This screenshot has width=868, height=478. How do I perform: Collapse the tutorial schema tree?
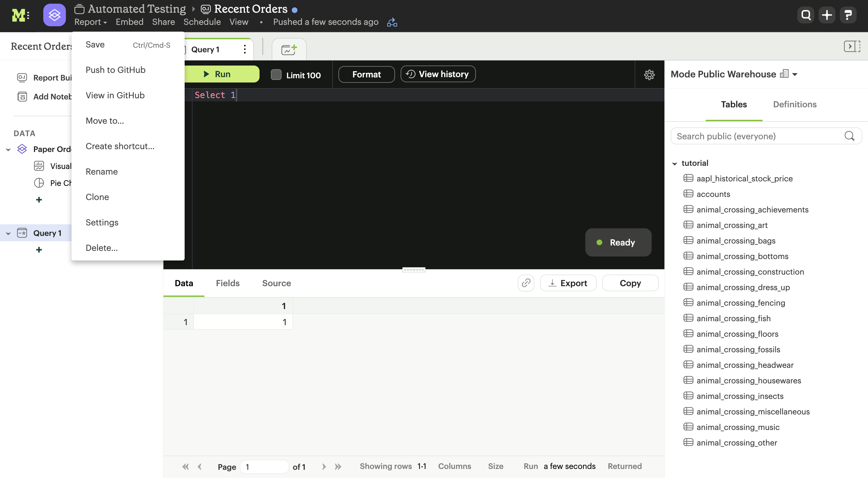(675, 164)
